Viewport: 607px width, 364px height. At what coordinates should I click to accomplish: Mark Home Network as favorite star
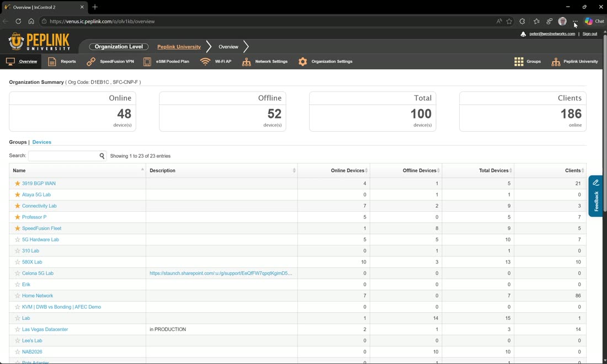click(18, 296)
